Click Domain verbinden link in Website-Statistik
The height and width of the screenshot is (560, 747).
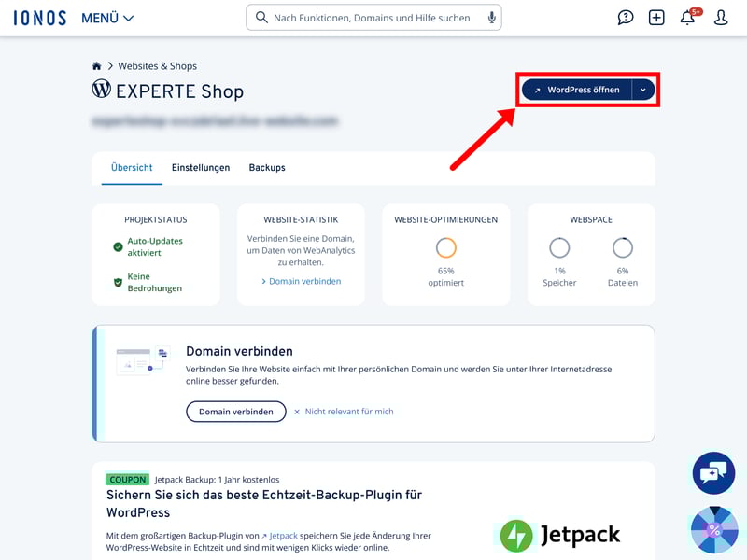pos(301,281)
